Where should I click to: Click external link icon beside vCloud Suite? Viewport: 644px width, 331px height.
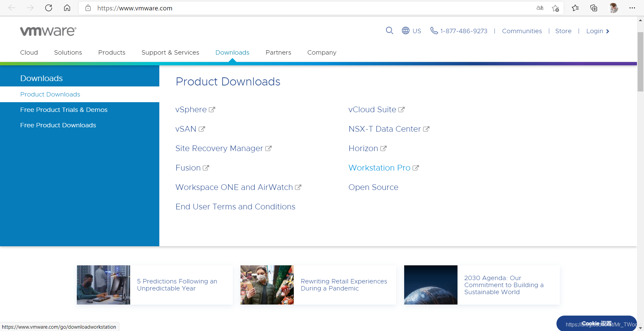[x=401, y=110]
